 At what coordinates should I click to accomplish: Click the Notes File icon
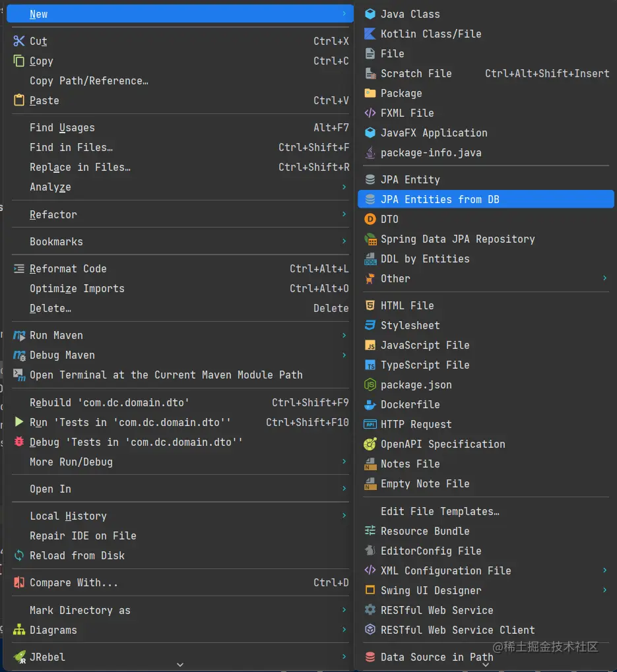tap(370, 464)
